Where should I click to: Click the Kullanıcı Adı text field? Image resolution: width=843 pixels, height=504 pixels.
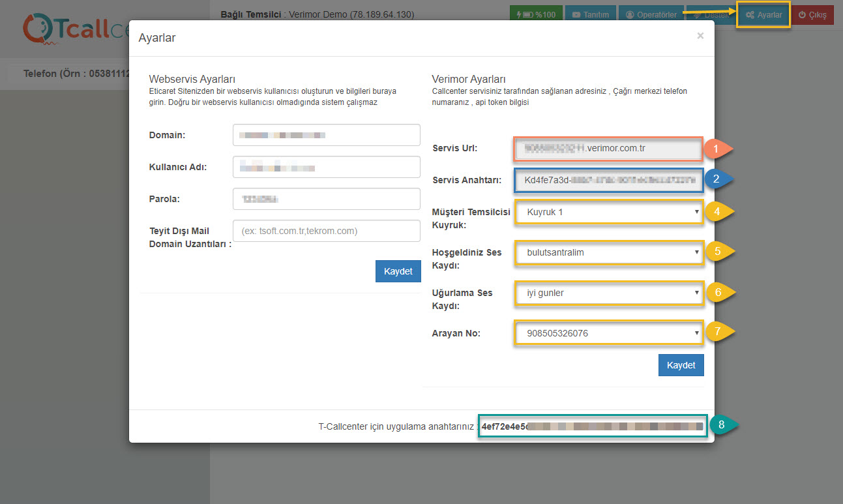tap(326, 168)
